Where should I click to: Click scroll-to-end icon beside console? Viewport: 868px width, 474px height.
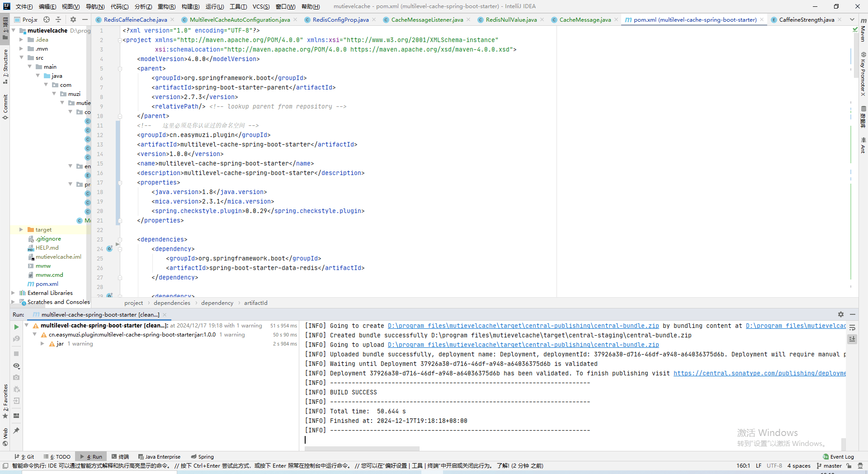click(x=852, y=339)
